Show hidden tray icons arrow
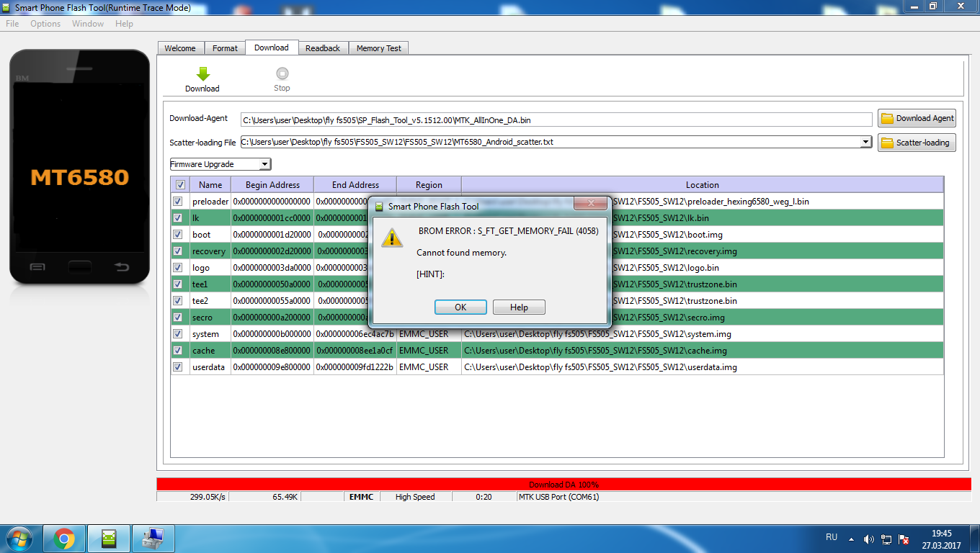Screen dimensions: 980x553 (x=852, y=539)
